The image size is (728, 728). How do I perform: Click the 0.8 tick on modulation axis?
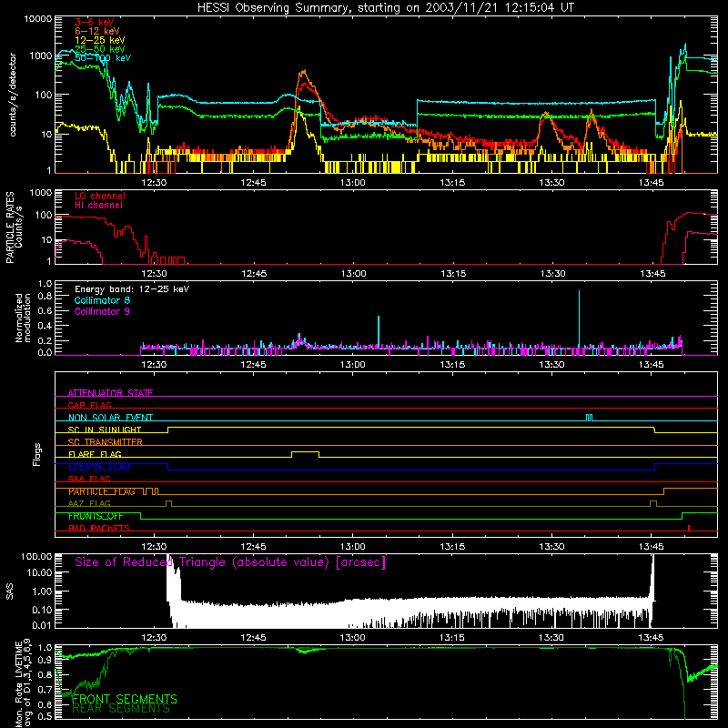[x=45, y=297]
